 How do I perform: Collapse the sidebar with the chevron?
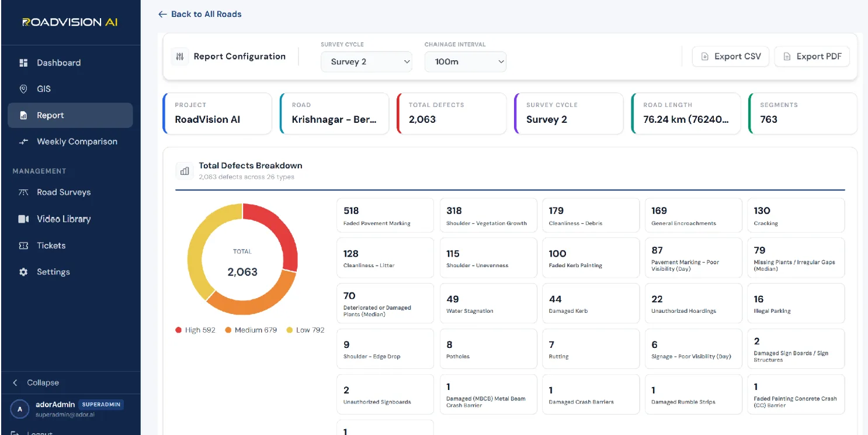tap(15, 382)
